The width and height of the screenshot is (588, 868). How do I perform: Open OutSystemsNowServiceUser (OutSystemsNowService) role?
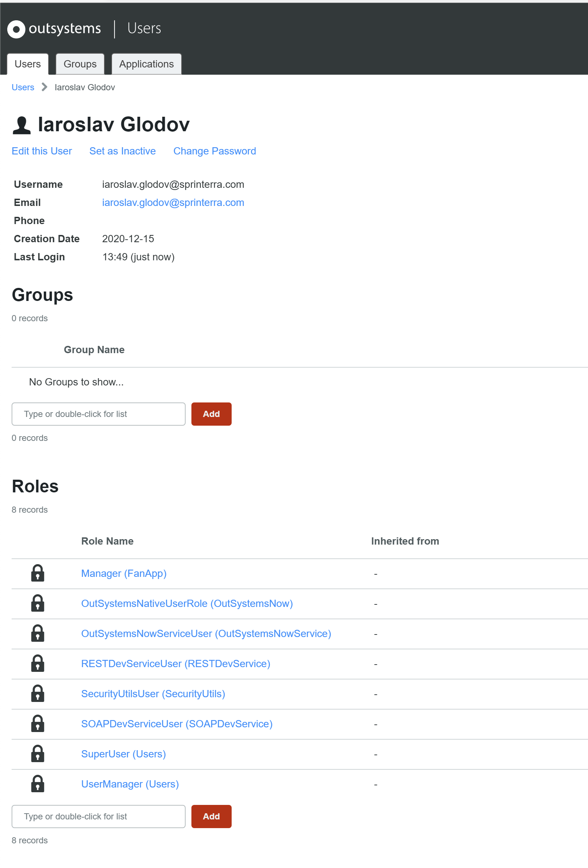(x=206, y=633)
